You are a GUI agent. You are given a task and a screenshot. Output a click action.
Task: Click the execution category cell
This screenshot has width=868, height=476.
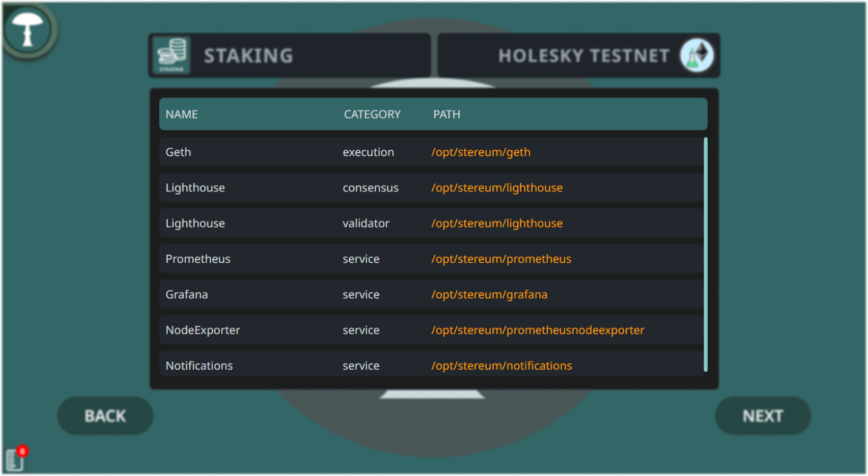[368, 152]
